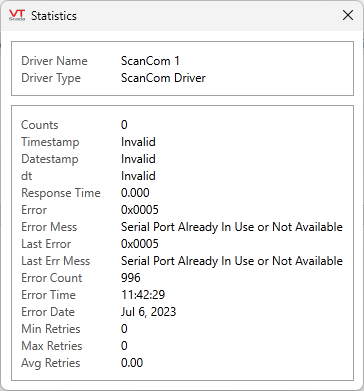Click the Counts value 0

click(x=124, y=125)
